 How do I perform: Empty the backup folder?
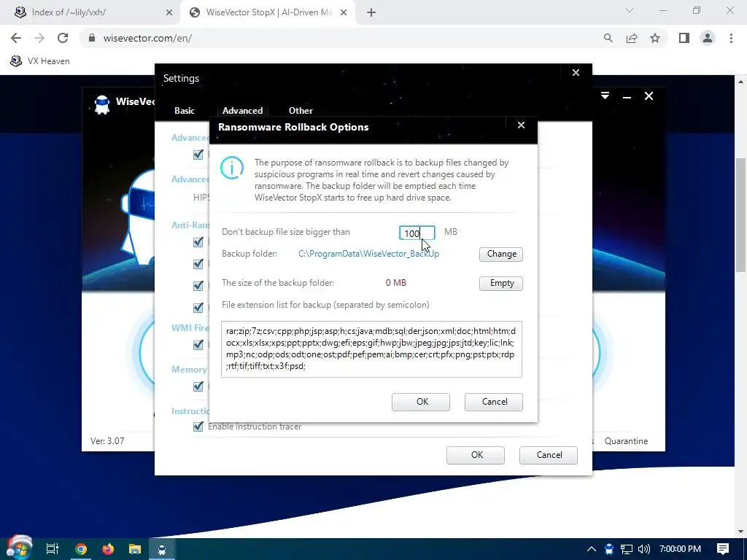tap(500, 284)
